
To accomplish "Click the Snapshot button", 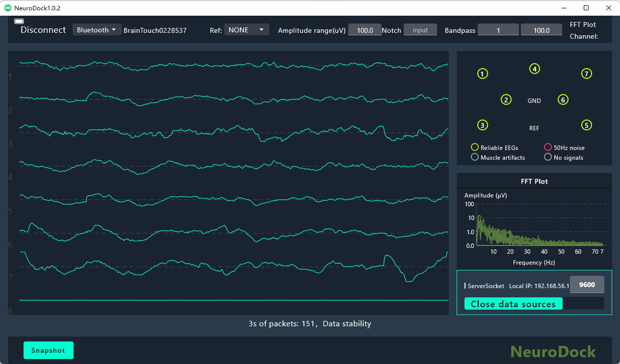I will pos(49,350).
